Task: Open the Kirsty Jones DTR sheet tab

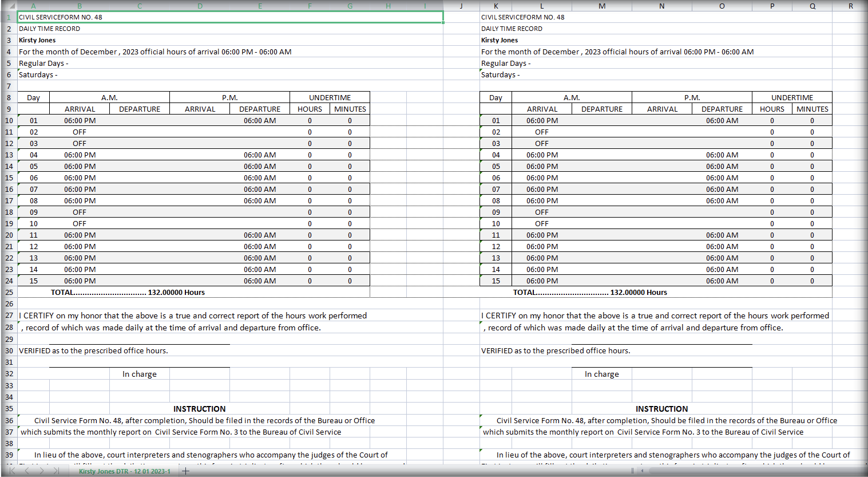Action: pyautogui.click(x=124, y=471)
